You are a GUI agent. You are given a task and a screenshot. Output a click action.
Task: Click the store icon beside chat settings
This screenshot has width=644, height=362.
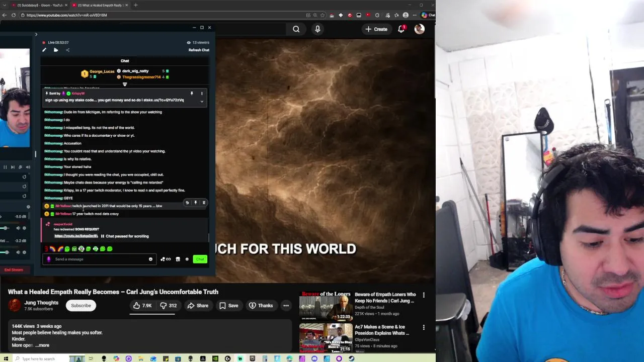(x=178, y=259)
